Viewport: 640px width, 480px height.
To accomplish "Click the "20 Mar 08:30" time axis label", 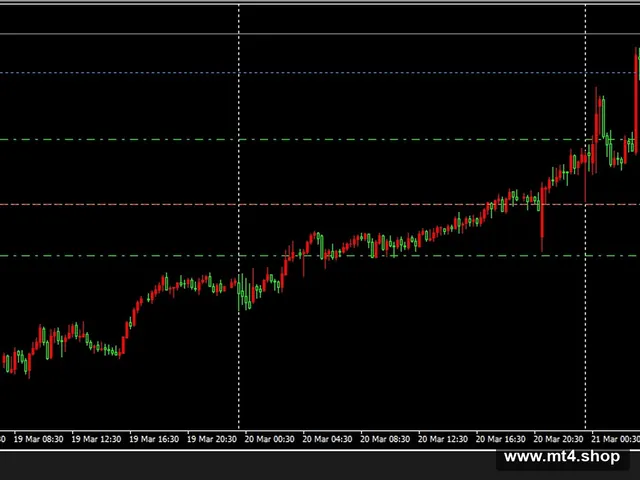I will pyautogui.click(x=385, y=439).
